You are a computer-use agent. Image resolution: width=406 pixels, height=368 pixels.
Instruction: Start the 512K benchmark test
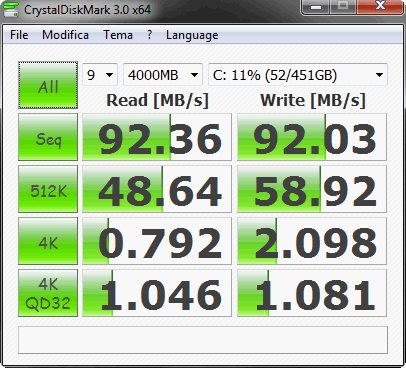[x=48, y=189]
